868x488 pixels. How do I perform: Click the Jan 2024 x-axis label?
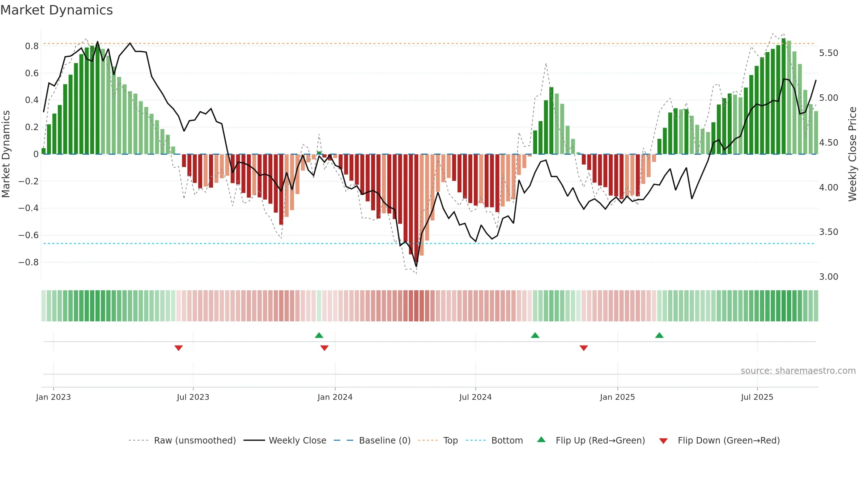335,397
